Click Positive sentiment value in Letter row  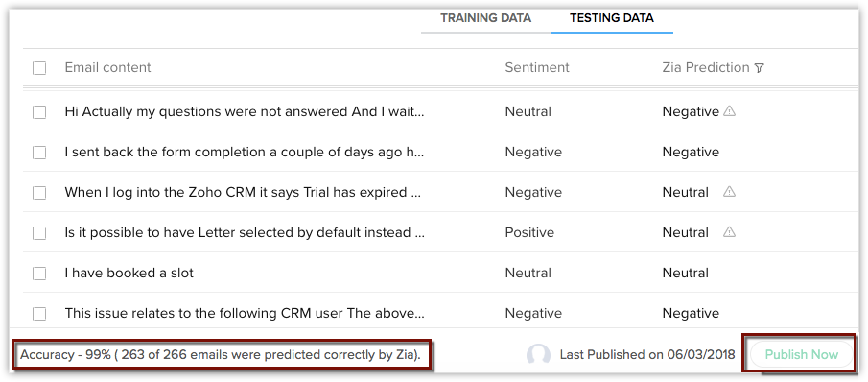(x=529, y=232)
